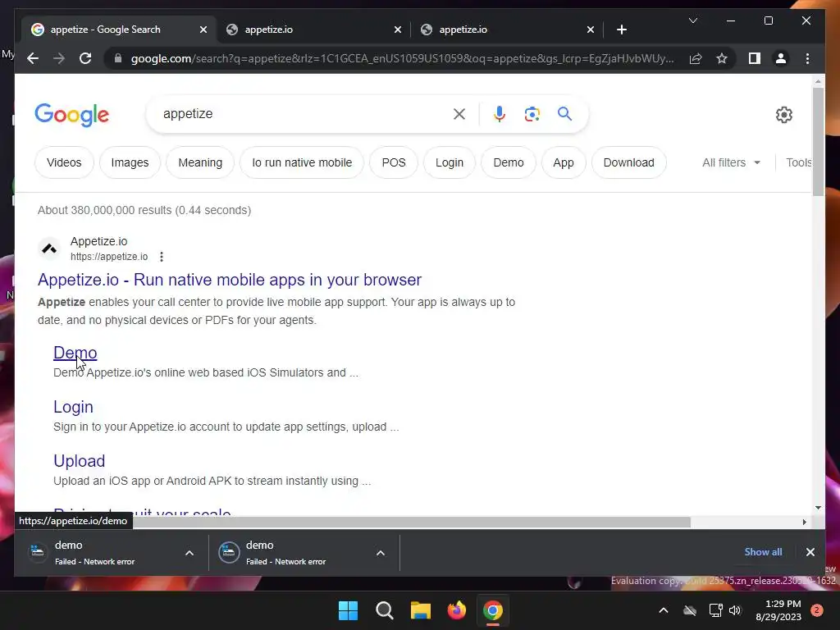Filter results by Videos
Viewport: 840px width, 630px height.
(x=64, y=162)
